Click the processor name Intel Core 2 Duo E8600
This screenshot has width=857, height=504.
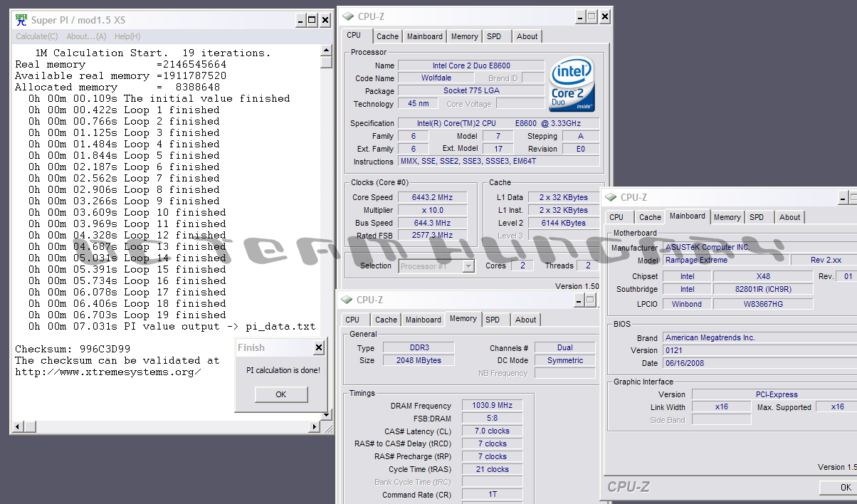[x=471, y=65]
